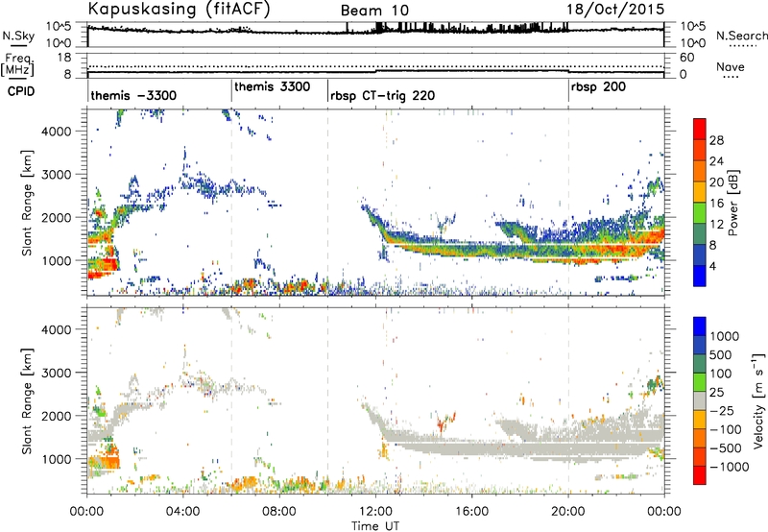
Task: Click the '4' tick on the Power scale
Action: pos(712,266)
